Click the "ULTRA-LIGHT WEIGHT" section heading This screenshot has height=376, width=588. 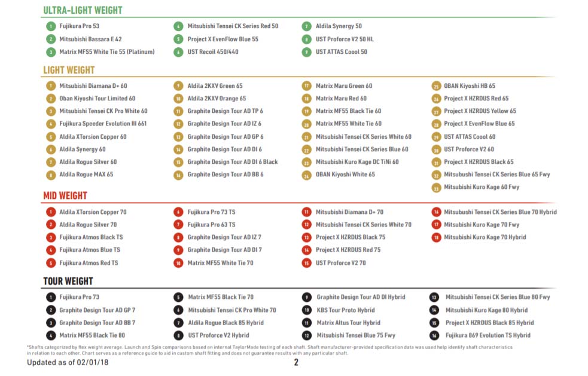(83, 10)
